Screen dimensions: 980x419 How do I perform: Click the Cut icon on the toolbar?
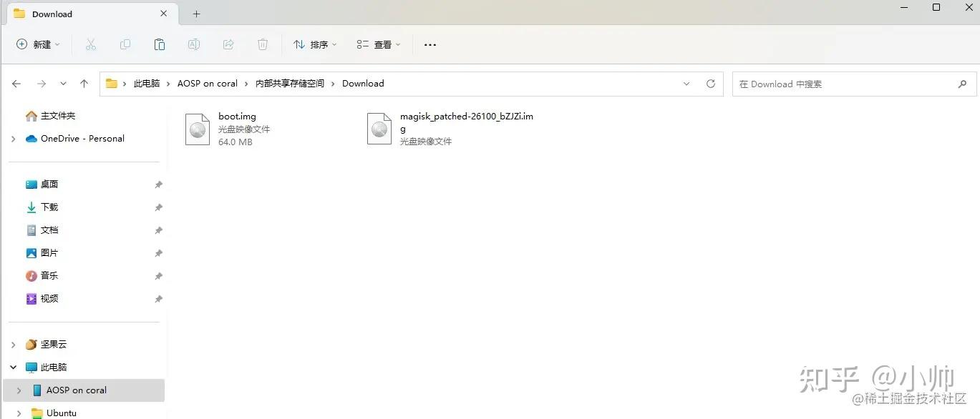(91, 44)
